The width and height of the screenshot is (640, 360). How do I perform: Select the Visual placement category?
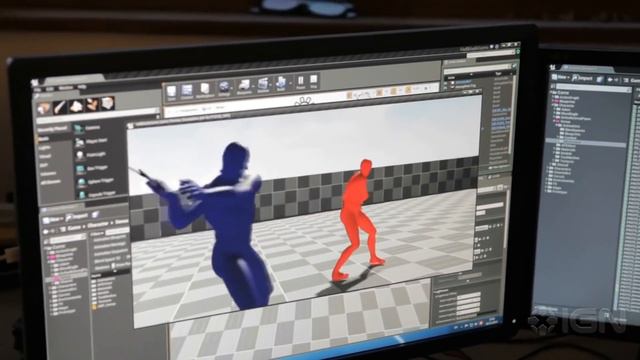click(x=45, y=157)
